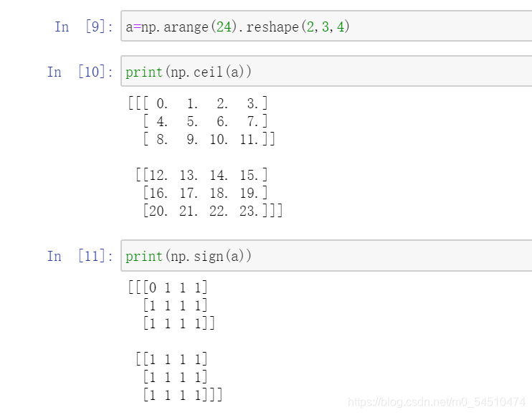Select the In [11]: prompt label

click(x=80, y=256)
